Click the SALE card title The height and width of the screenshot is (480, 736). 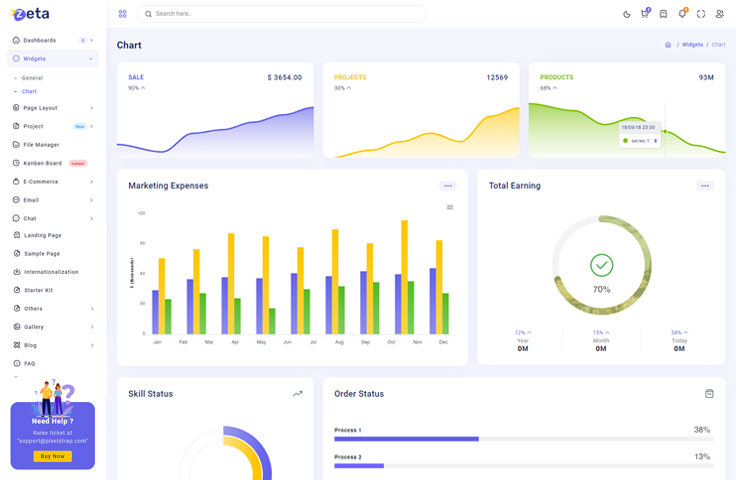pos(136,77)
